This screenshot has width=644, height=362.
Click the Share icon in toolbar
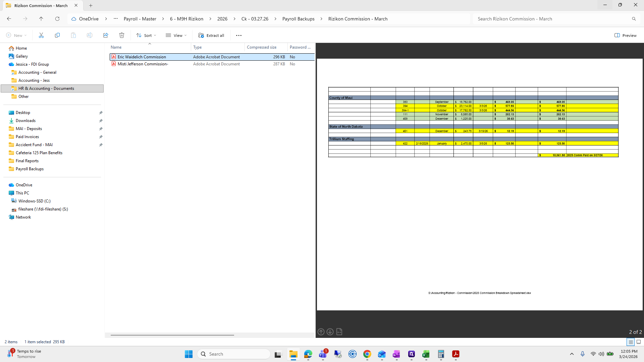tap(106, 35)
